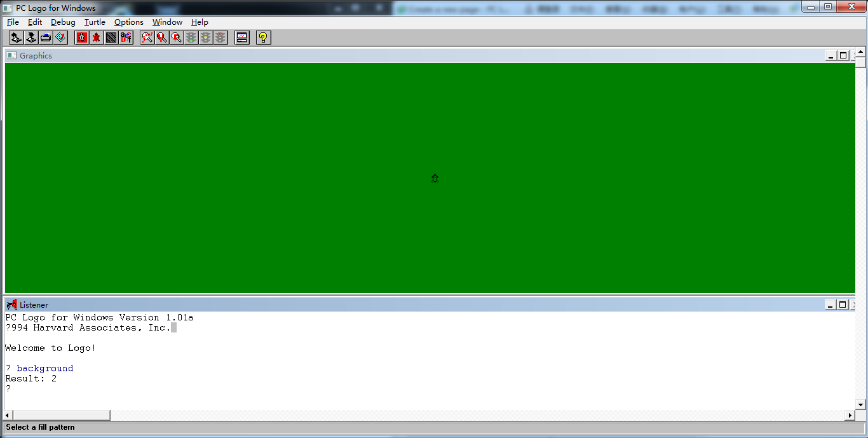Open the Help menu
Screen dimensions: 868x438
200,22
